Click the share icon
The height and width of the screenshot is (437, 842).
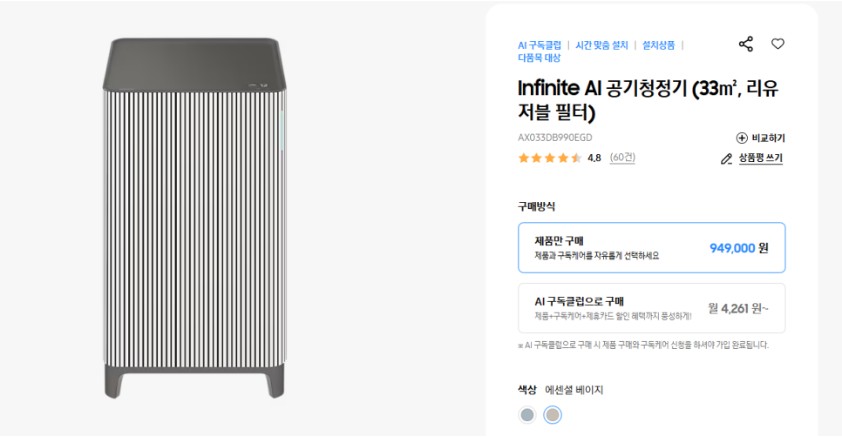(x=746, y=44)
